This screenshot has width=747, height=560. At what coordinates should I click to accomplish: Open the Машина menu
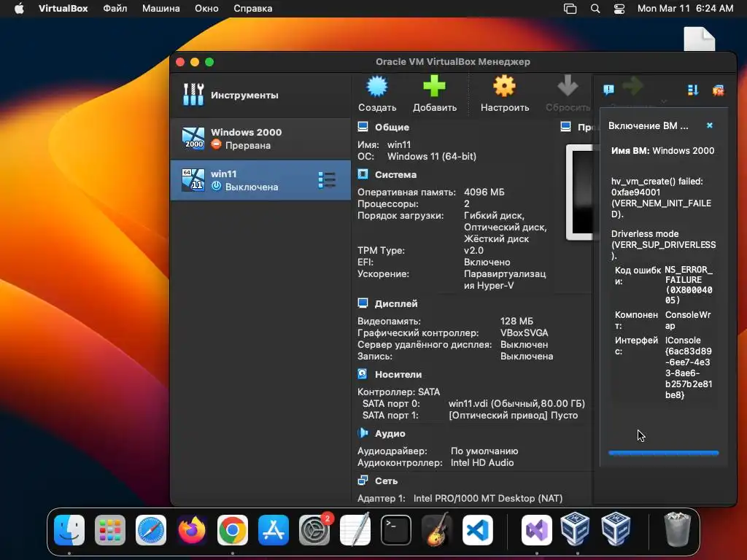(x=161, y=9)
